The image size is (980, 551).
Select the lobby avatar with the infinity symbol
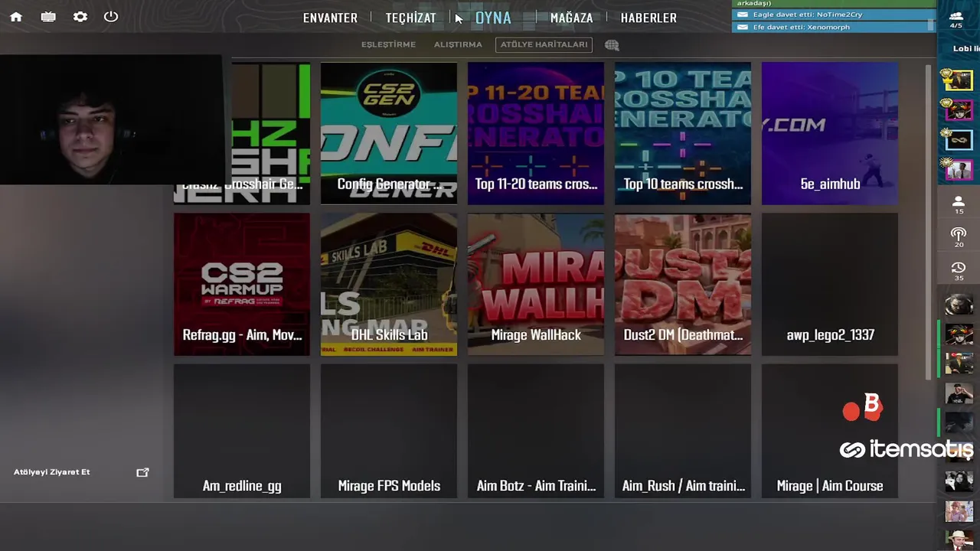point(959,139)
